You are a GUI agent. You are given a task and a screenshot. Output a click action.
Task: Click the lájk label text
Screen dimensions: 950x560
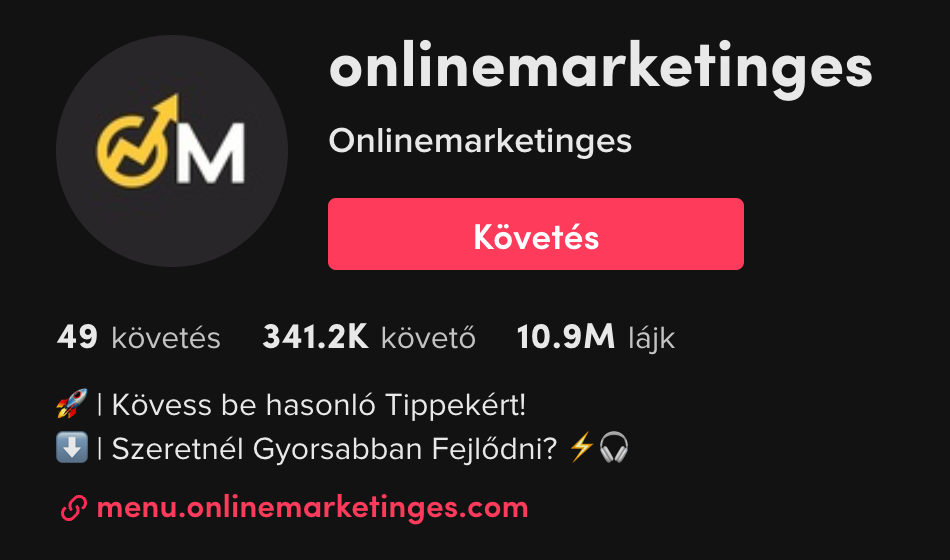pyautogui.click(x=651, y=339)
